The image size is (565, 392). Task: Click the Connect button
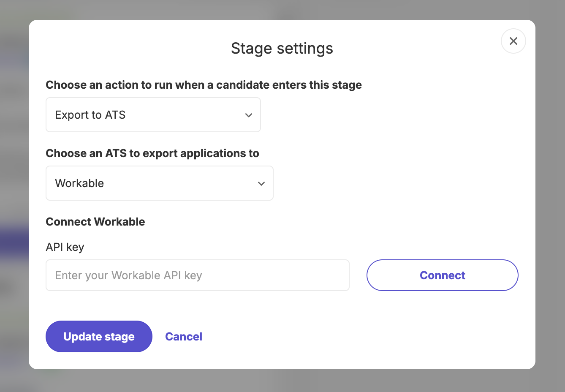click(x=442, y=275)
